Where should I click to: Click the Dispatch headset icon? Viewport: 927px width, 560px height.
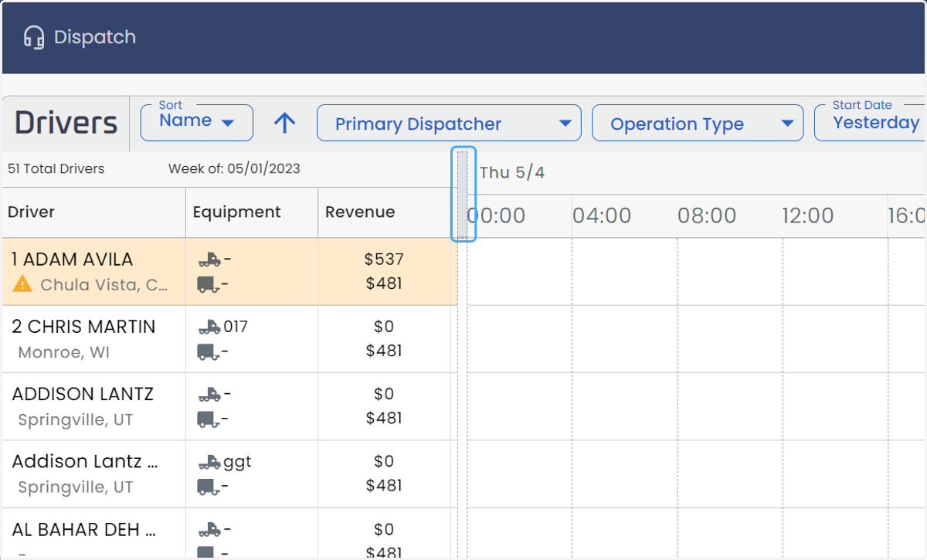coord(34,37)
